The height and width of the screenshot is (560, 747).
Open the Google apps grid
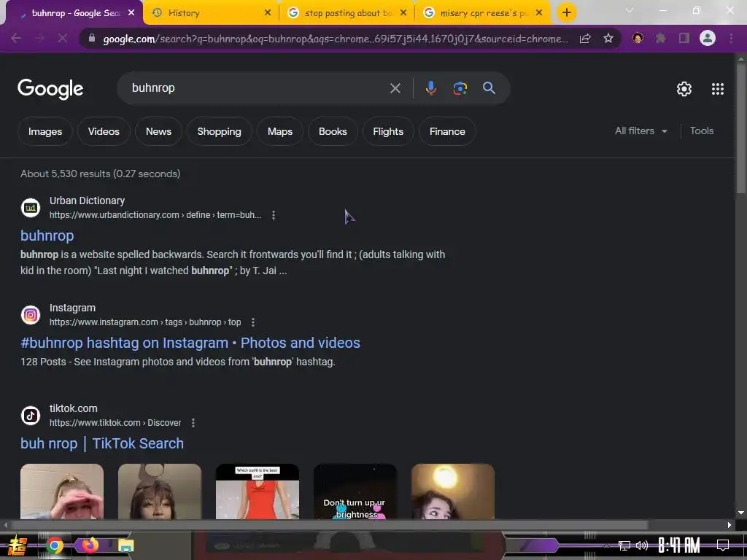[x=718, y=88]
